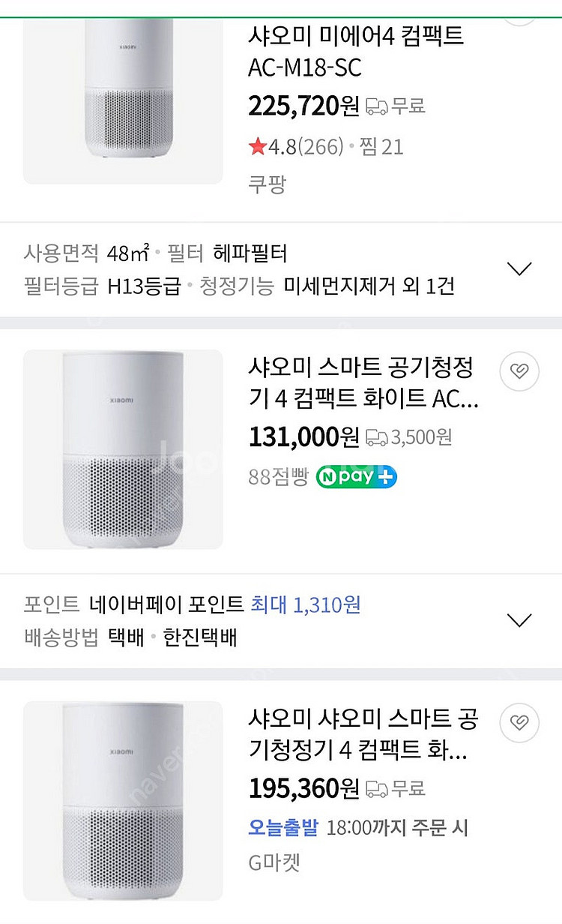Click the 쿠팡 seller name
Viewport: 562px width, 924px height.
tap(267, 184)
